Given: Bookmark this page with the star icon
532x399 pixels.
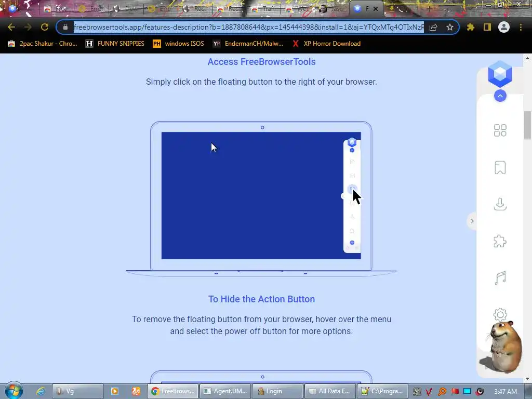Looking at the screenshot, I should tap(450, 27).
